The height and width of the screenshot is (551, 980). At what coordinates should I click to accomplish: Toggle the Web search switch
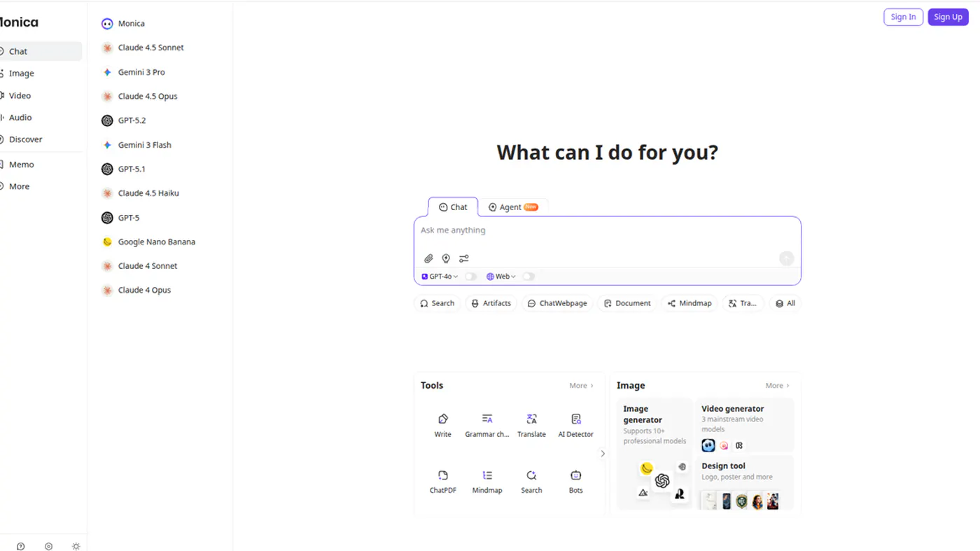(x=528, y=277)
